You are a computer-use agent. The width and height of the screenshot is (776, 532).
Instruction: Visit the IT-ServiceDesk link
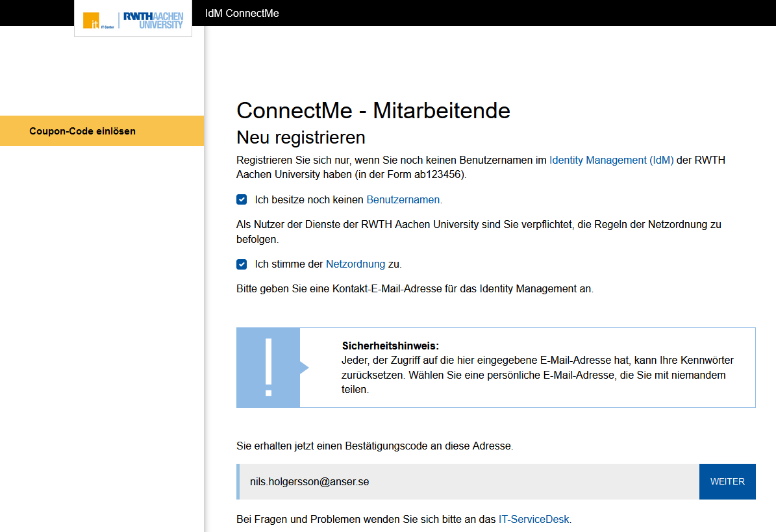(x=534, y=520)
